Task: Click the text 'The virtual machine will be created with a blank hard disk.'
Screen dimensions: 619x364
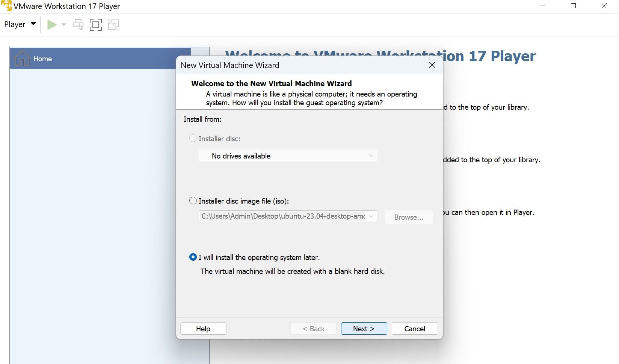Action: tap(293, 271)
